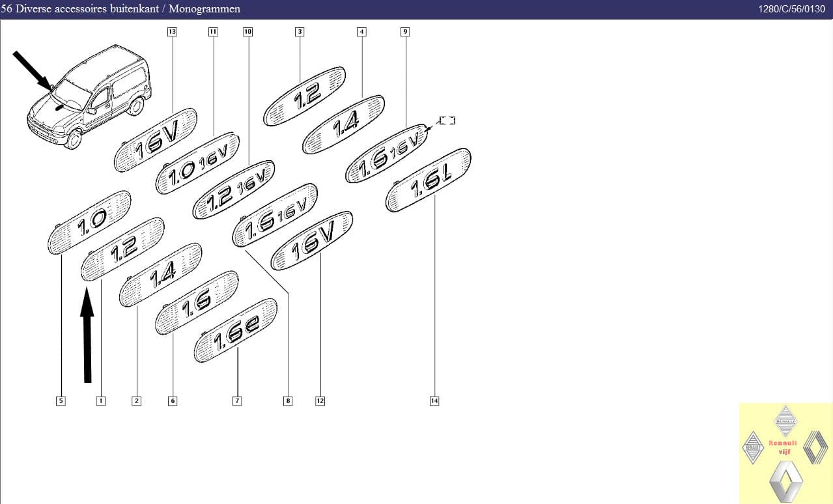Click callout number 13 above the 16V badge
The height and width of the screenshot is (504, 833).
point(172,32)
